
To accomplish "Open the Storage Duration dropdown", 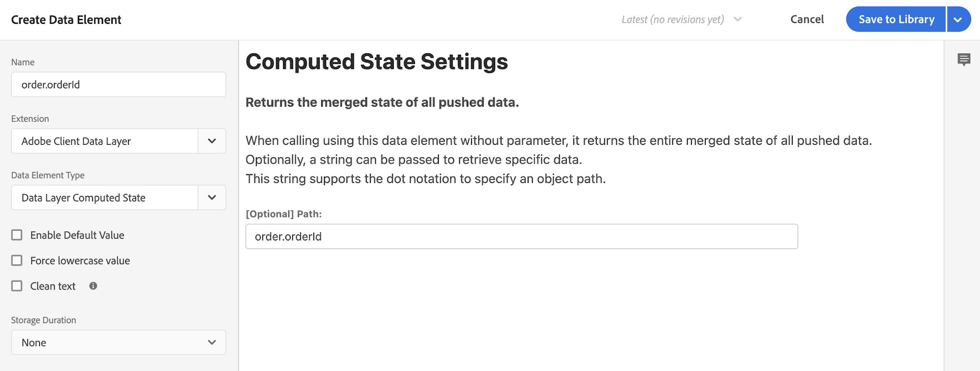I will [119, 342].
